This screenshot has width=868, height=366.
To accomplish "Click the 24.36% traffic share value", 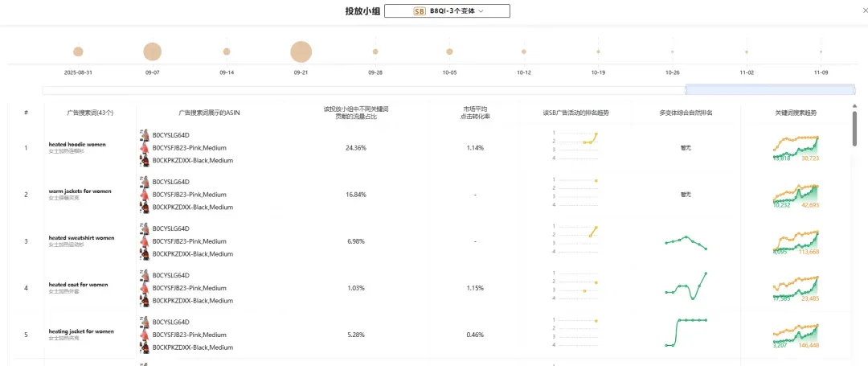I will 355,148.
